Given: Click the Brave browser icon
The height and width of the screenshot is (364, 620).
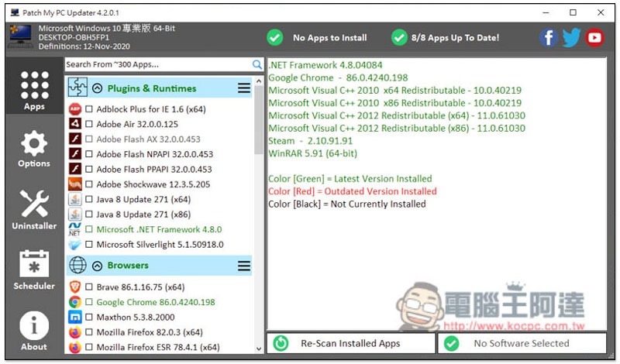Looking at the screenshot, I should (74, 287).
